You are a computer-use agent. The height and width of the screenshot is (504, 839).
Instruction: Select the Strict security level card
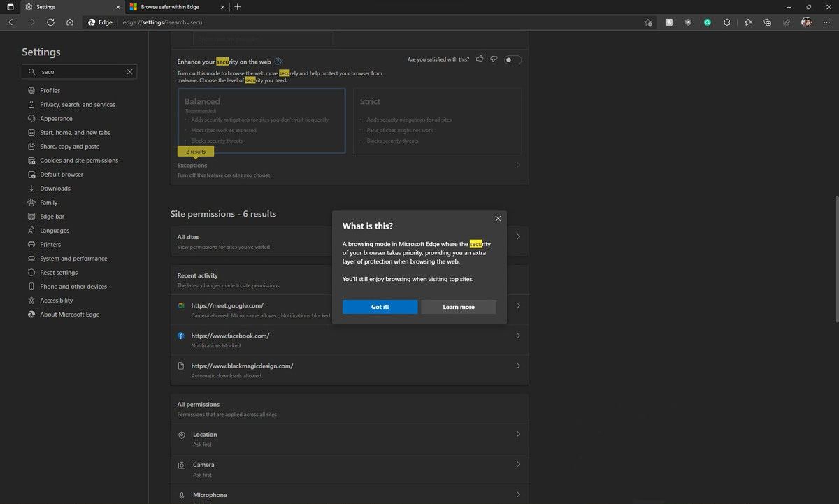437,120
